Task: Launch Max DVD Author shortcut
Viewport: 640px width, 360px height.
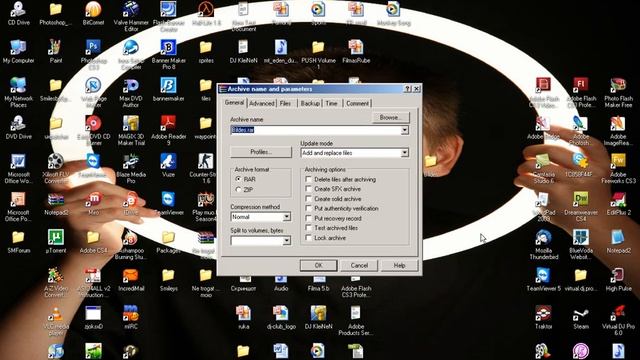Action: pyautogui.click(x=131, y=92)
